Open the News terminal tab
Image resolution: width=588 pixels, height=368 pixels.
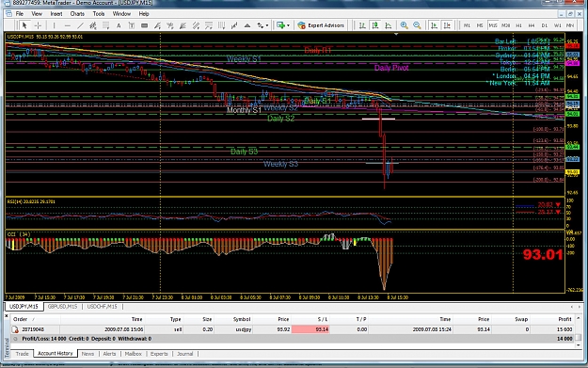tap(87, 354)
